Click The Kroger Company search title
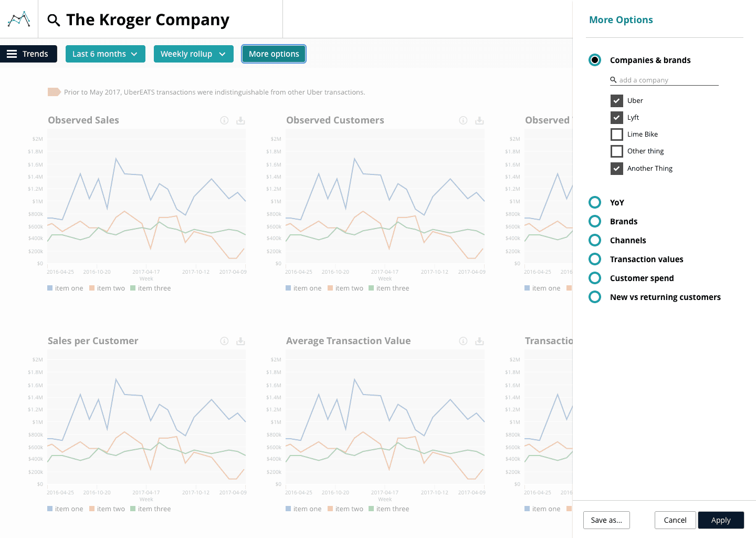756x538 pixels. click(148, 20)
